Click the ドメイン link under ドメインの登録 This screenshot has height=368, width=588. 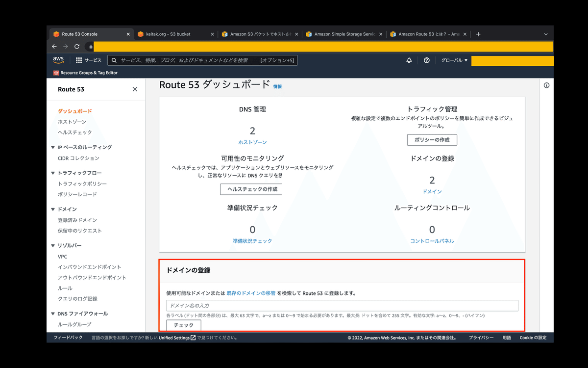pos(432,192)
